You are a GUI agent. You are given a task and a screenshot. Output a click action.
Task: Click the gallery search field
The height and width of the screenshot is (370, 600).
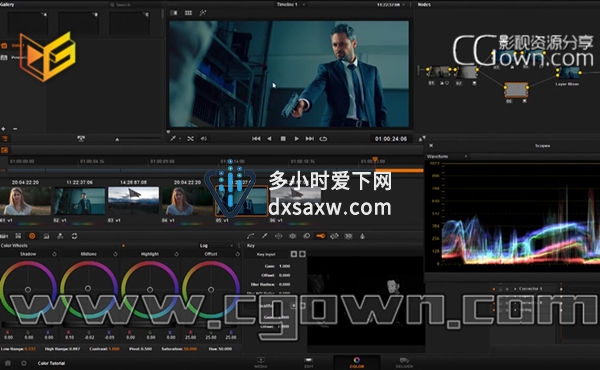[134, 5]
